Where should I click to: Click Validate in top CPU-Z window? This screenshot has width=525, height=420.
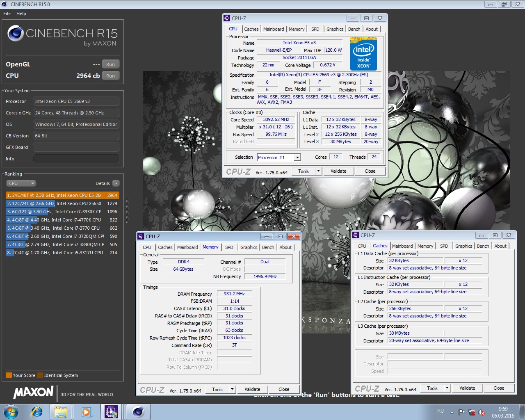pyautogui.click(x=338, y=171)
